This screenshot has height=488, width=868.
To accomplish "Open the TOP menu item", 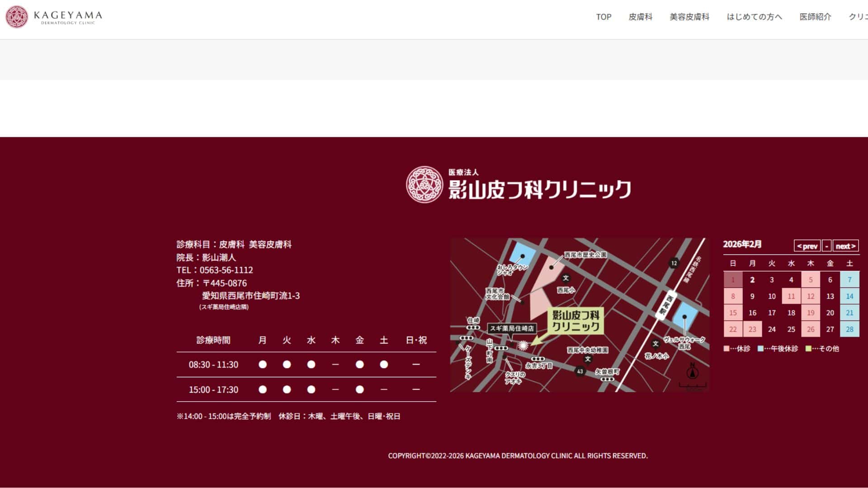I will tap(604, 17).
